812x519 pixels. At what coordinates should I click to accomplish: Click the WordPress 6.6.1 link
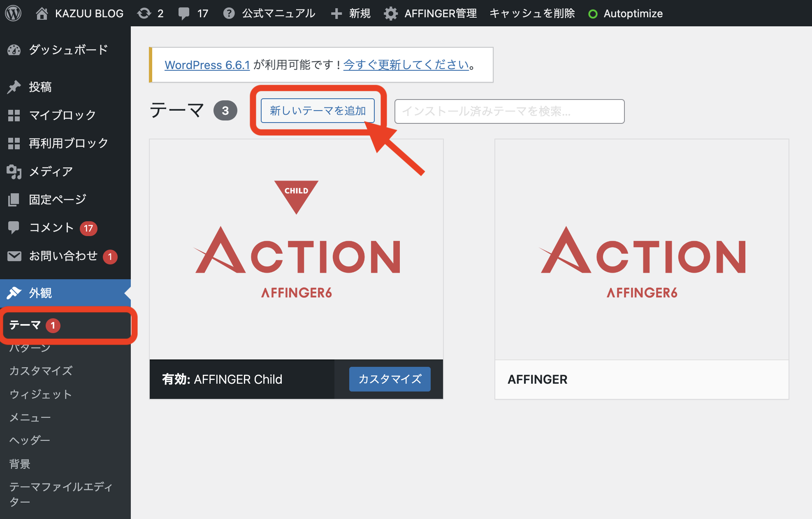[x=207, y=65]
